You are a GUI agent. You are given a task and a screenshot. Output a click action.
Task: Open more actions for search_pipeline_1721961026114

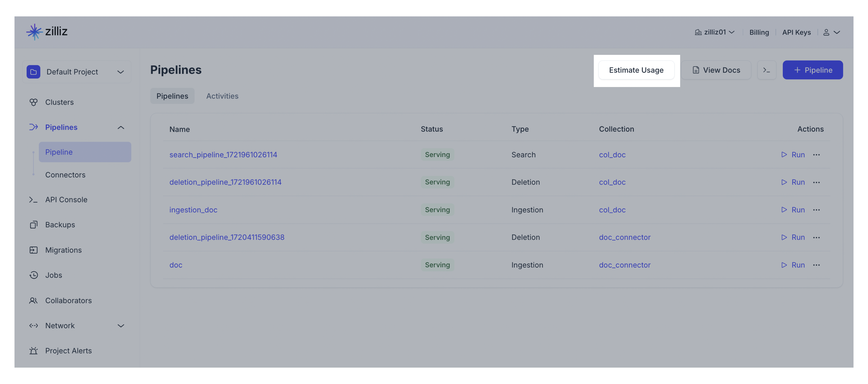[x=816, y=155]
